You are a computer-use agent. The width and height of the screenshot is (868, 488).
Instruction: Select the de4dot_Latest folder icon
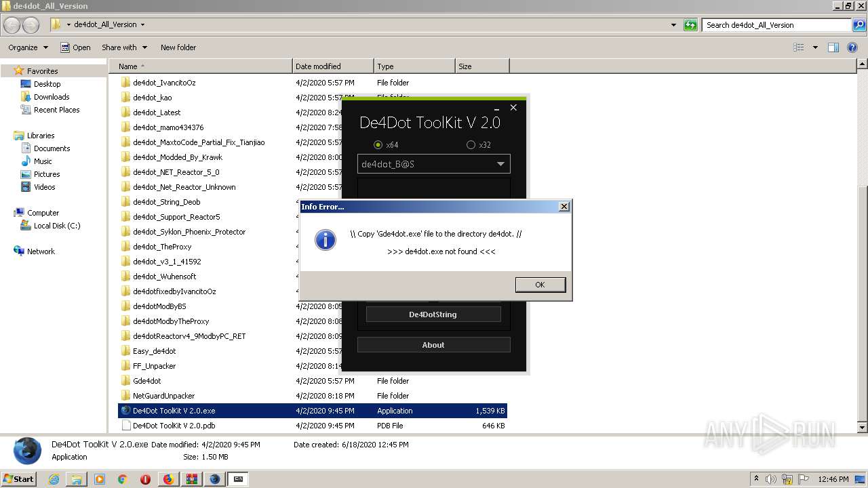click(125, 113)
